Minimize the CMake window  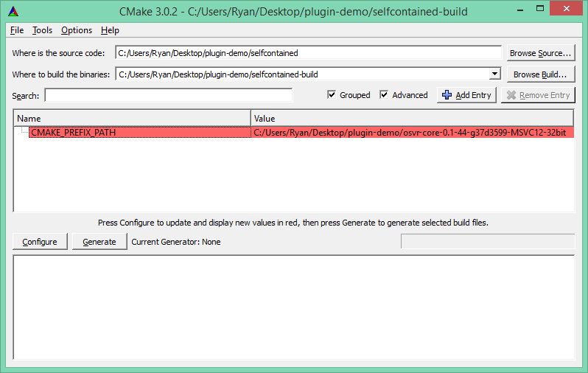coord(519,10)
